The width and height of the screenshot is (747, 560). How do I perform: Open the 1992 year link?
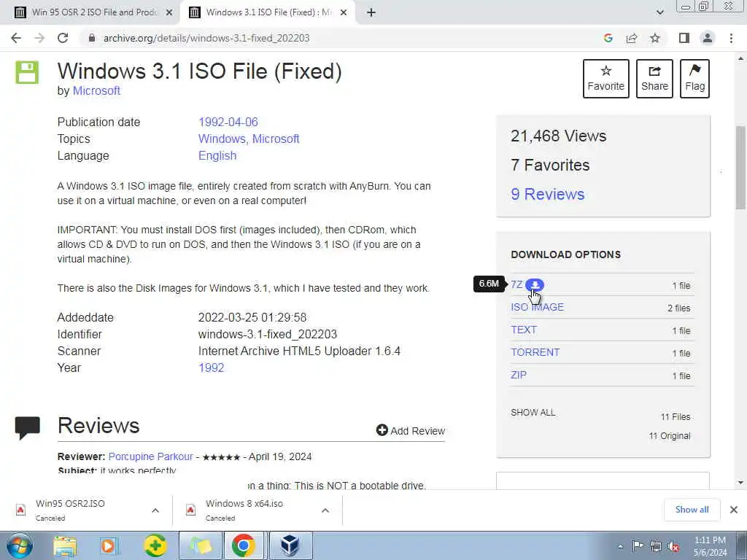click(211, 367)
